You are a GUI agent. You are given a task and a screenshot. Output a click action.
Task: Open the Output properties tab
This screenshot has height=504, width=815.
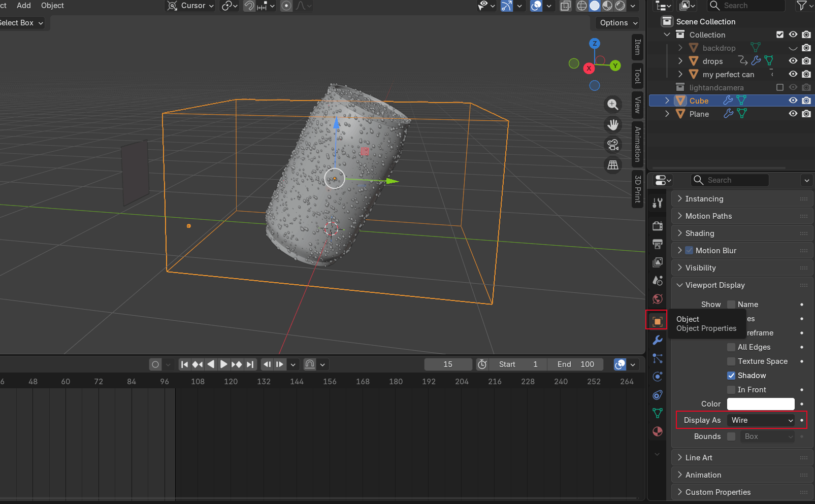(x=658, y=244)
